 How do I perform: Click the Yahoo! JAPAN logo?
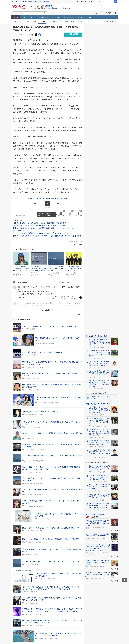[19, 7]
